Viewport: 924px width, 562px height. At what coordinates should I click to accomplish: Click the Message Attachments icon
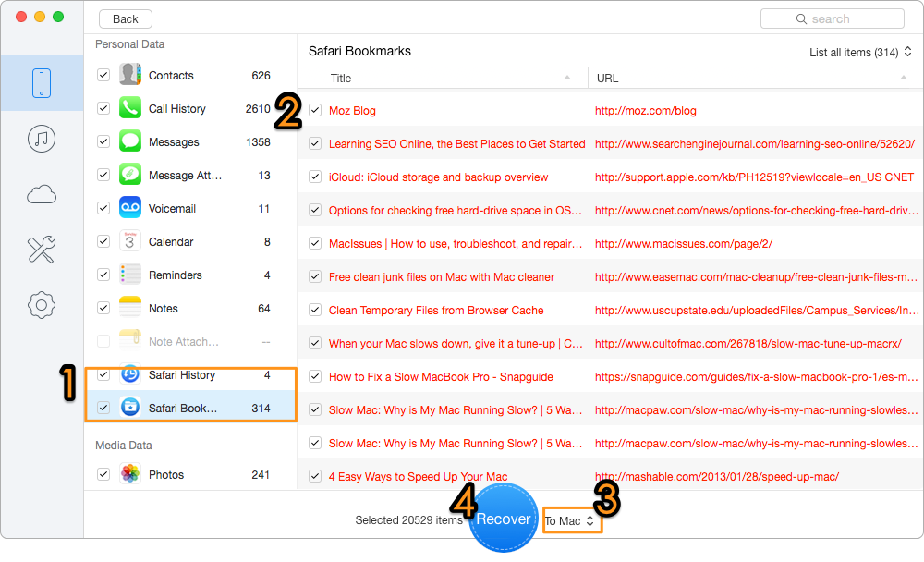(130, 175)
